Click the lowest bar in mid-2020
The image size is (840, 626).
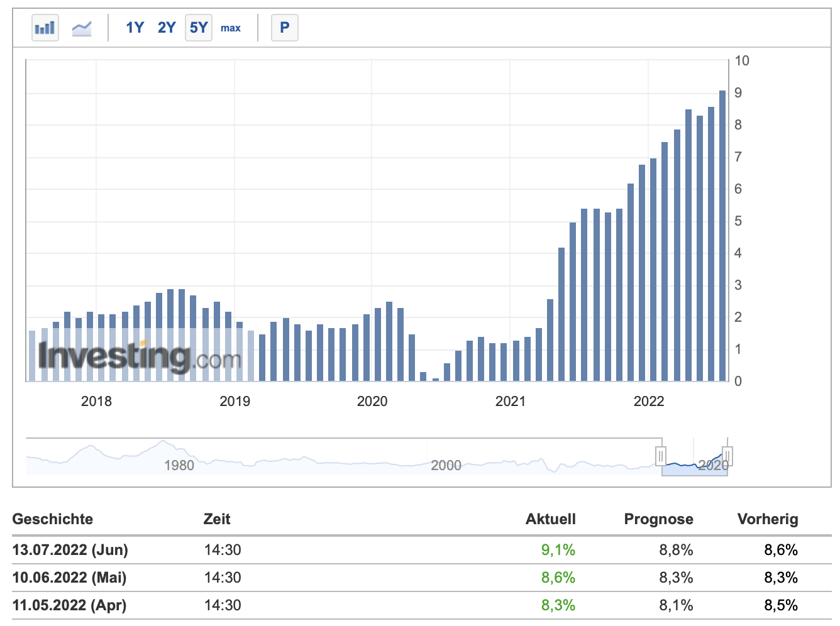click(x=435, y=379)
